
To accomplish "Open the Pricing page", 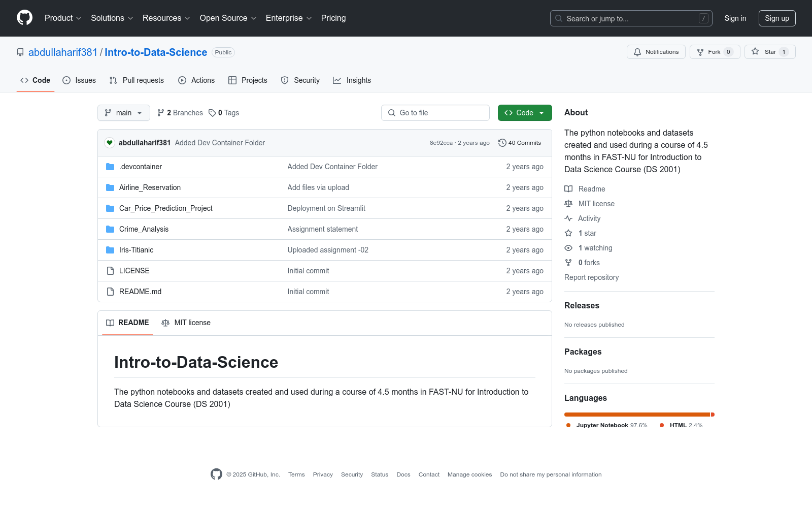I will click(x=333, y=18).
